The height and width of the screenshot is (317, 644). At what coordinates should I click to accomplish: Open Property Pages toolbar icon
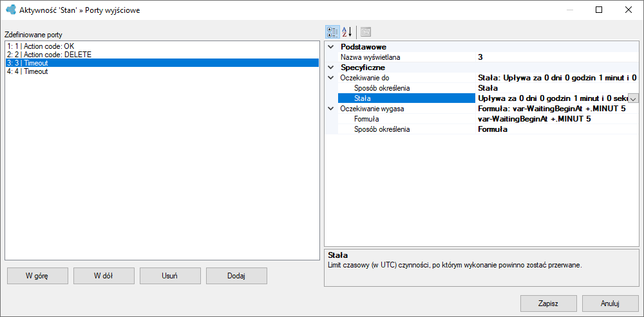366,32
